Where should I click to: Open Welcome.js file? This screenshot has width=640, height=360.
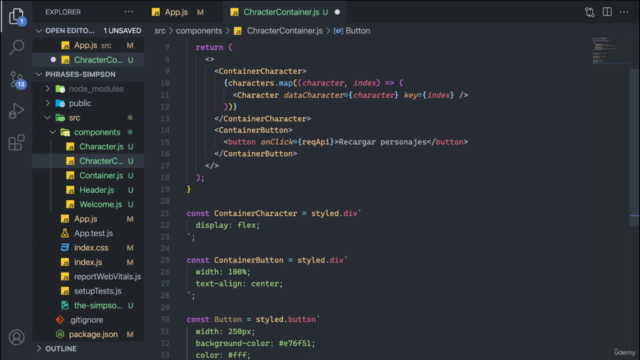(x=88, y=204)
